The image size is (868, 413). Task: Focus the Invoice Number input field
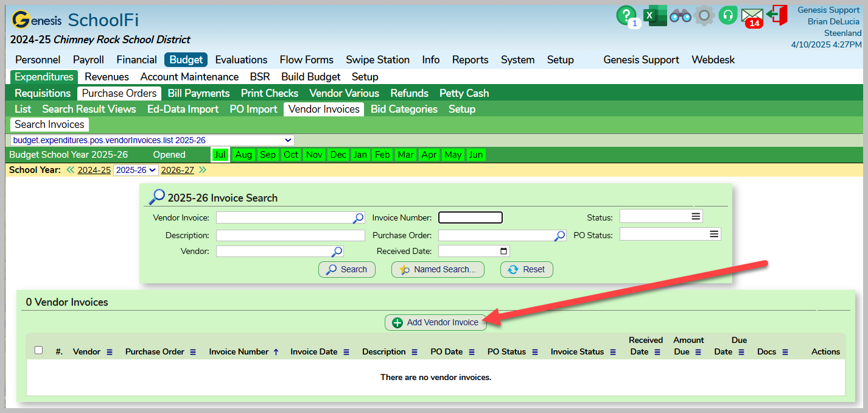(x=471, y=217)
